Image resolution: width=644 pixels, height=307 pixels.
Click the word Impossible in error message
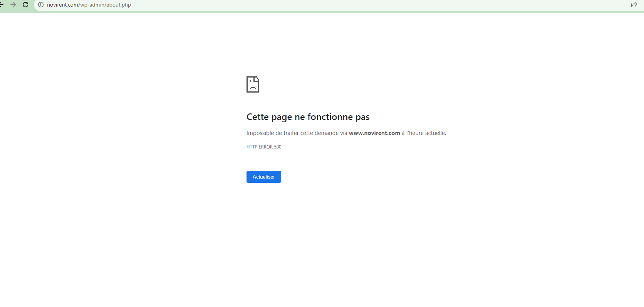(x=260, y=133)
